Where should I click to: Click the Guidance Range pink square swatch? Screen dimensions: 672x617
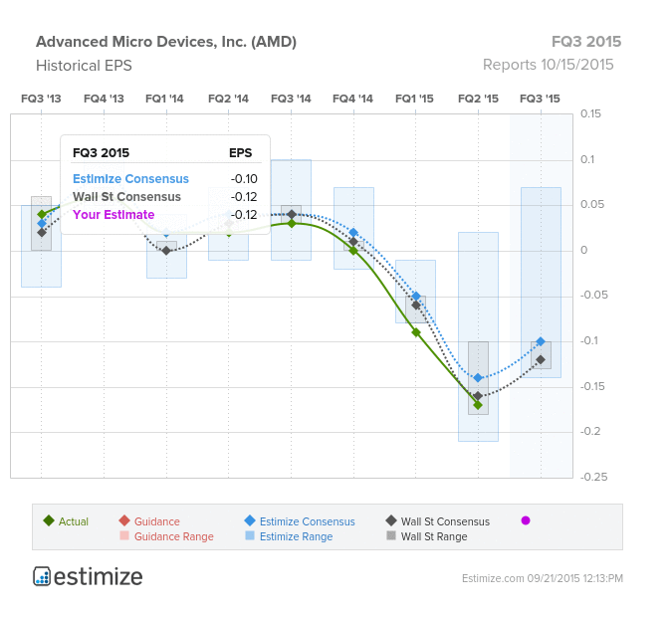124,535
